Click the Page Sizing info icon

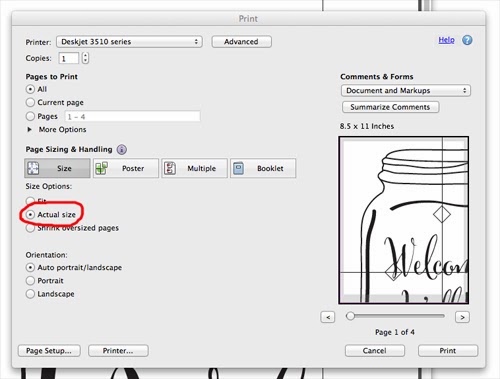(122, 150)
